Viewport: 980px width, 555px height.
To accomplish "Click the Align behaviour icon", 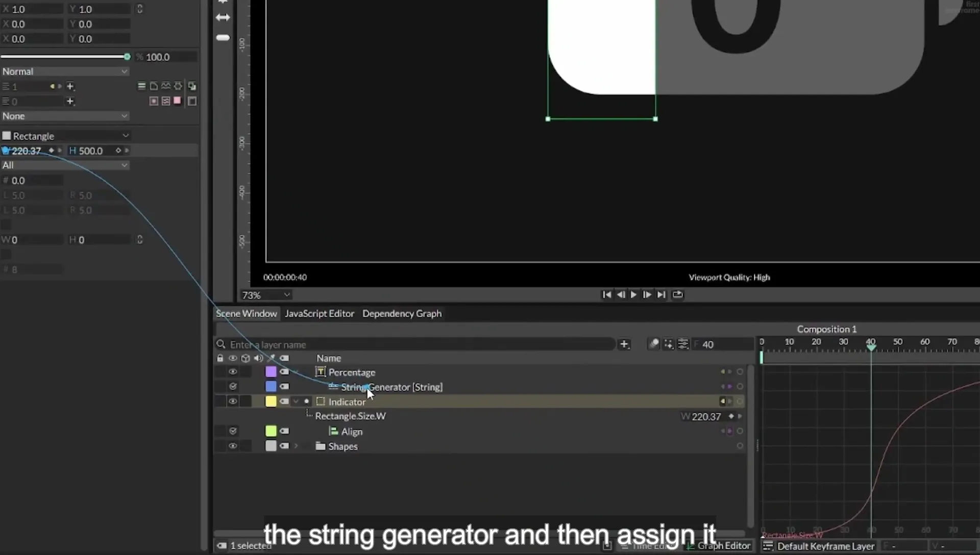I will point(333,432).
